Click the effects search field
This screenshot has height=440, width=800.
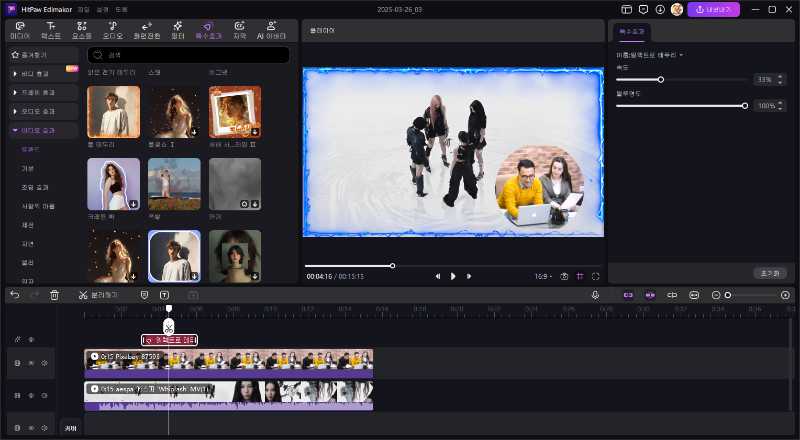coord(188,55)
